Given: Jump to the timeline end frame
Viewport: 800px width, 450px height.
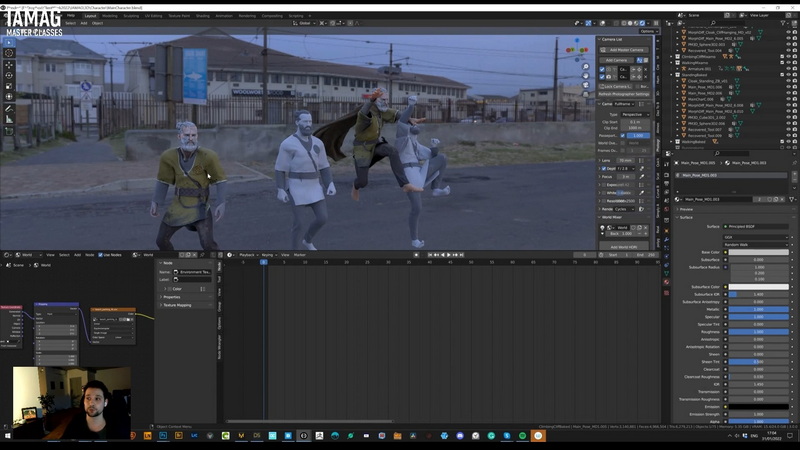Looking at the screenshot, I should coord(461,255).
